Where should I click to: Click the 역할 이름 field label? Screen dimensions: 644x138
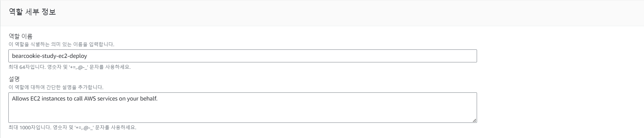[21, 36]
